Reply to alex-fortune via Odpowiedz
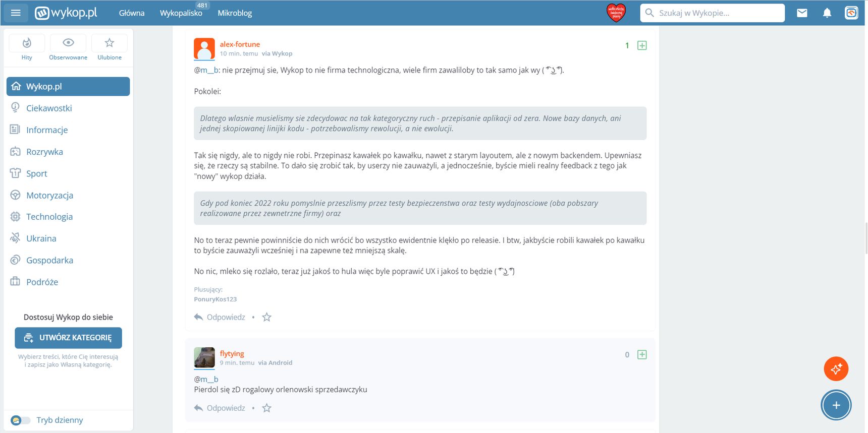This screenshot has height=433, width=868. point(220,317)
